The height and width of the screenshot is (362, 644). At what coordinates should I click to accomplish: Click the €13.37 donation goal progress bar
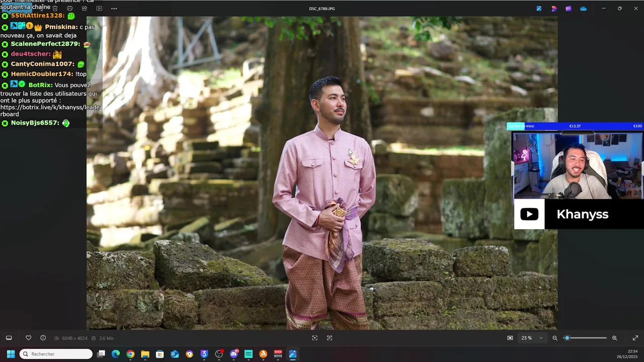575,126
